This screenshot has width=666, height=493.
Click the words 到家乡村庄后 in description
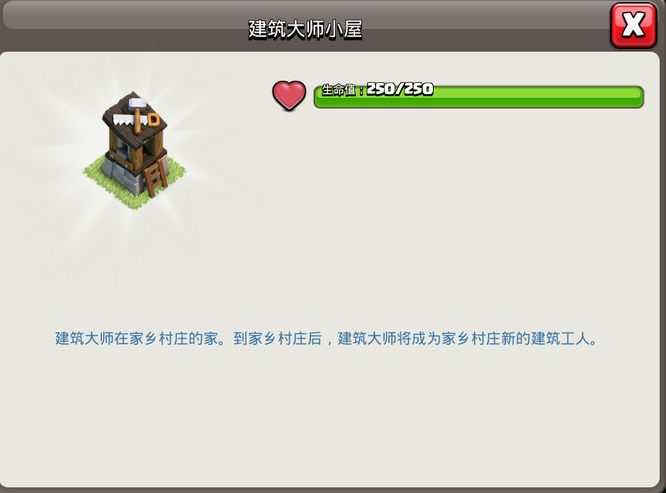[277, 339]
